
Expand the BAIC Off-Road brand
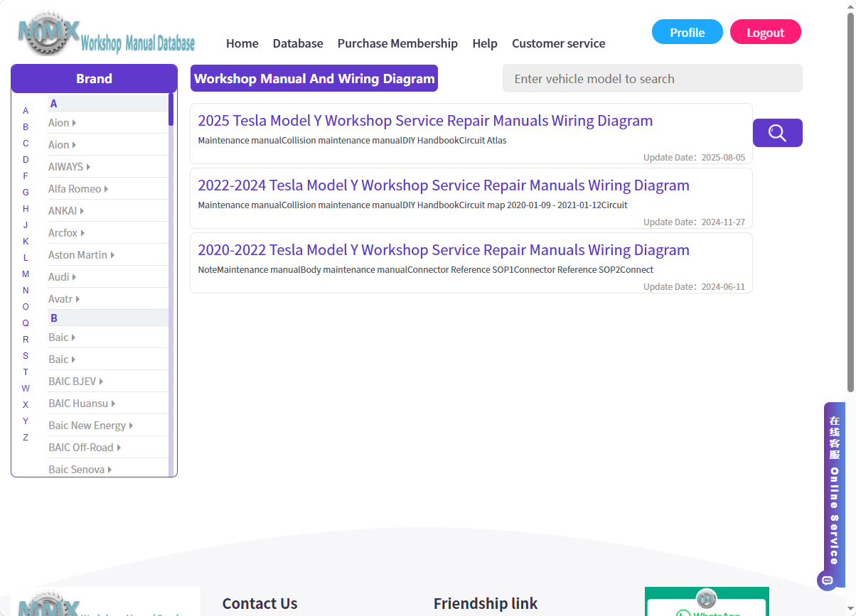pyautogui.click(x=85, y=448)
